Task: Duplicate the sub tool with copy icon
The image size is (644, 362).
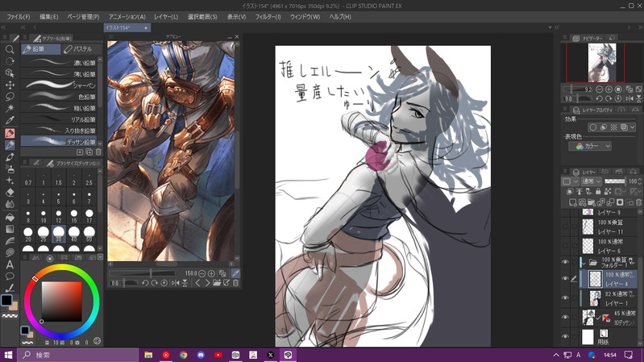Action: [89, 152]
